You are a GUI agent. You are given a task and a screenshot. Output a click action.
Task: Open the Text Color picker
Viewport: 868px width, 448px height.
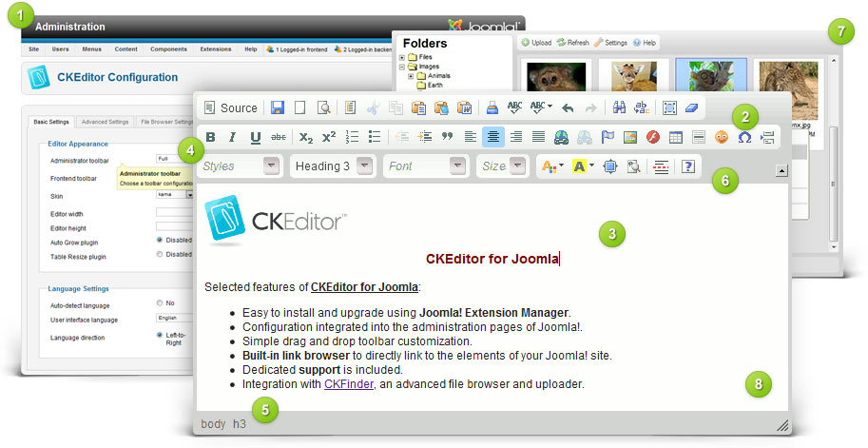tap(552, 166)
